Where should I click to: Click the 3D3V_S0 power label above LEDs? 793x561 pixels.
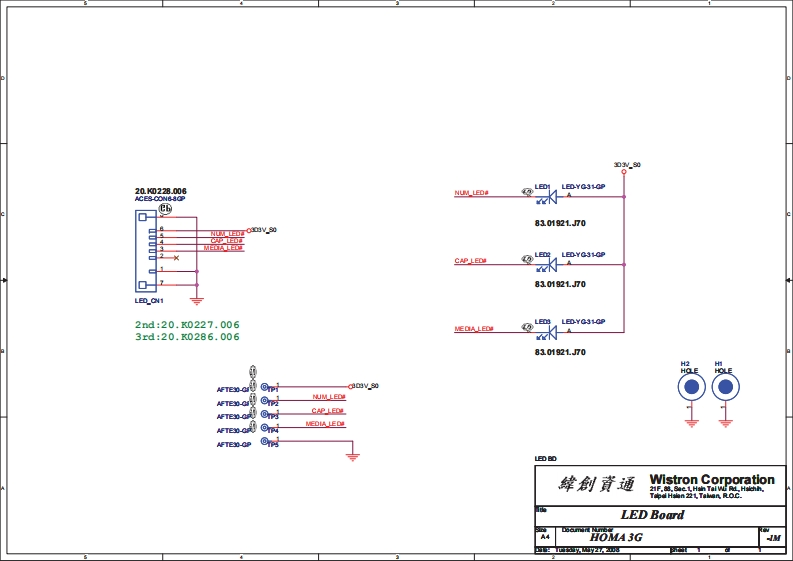(627, 163)
